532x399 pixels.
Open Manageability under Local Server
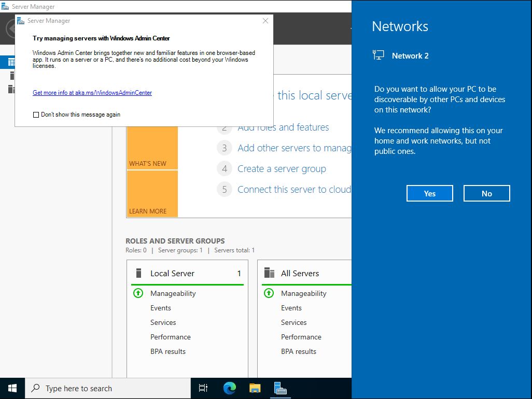tap(173, 293)
